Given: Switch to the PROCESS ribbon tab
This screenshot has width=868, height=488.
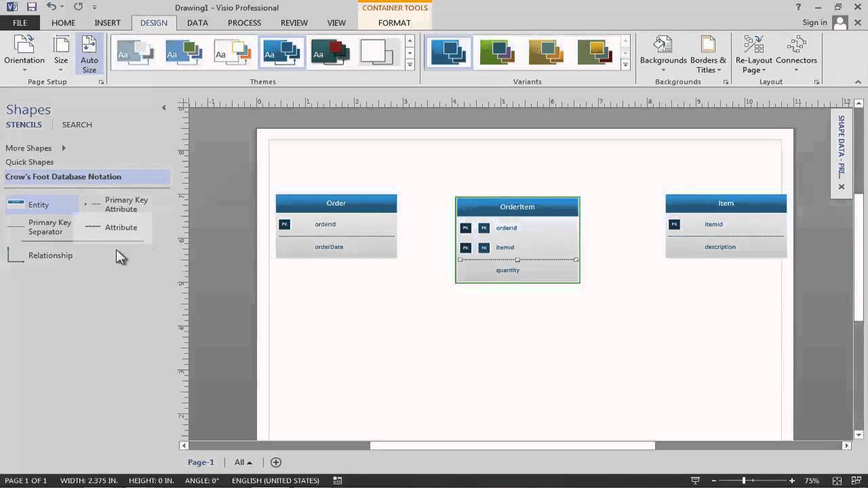Looking at the screenshot, I should tap(244, 22).
